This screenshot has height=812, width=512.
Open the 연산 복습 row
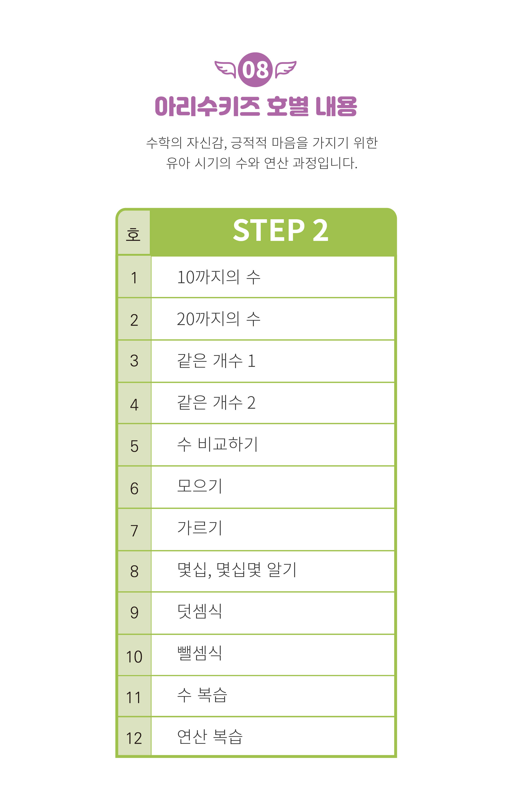pos(210,736)
